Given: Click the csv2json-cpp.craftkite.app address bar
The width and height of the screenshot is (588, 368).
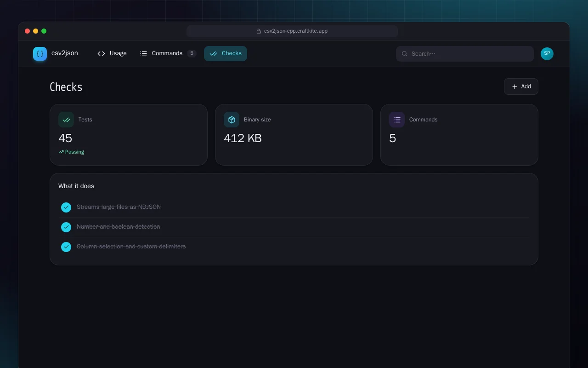Looking at the screenshot, I should (x=292, y=31).
